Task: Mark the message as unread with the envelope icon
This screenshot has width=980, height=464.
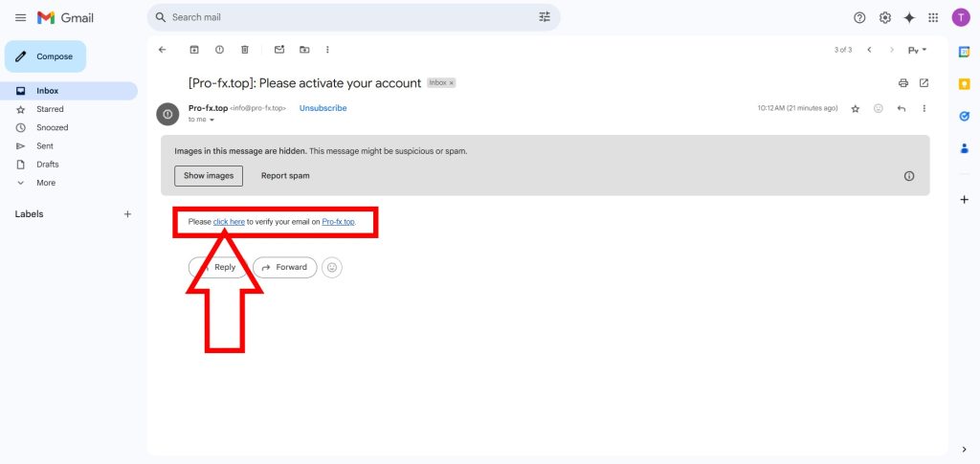Action: coord(279,50)
